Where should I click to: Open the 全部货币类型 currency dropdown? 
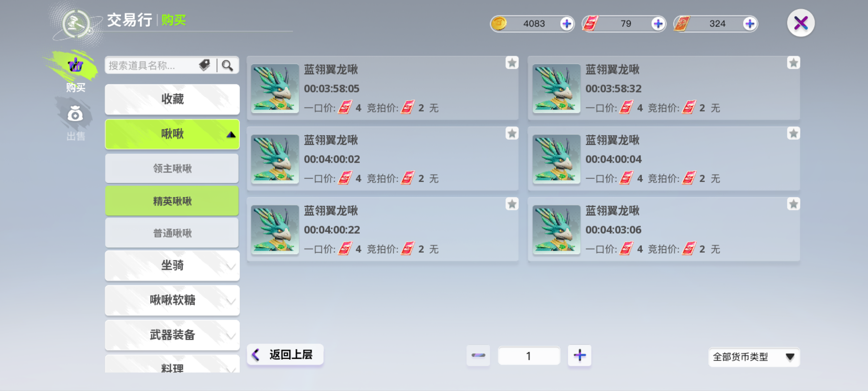coord(754,357)
